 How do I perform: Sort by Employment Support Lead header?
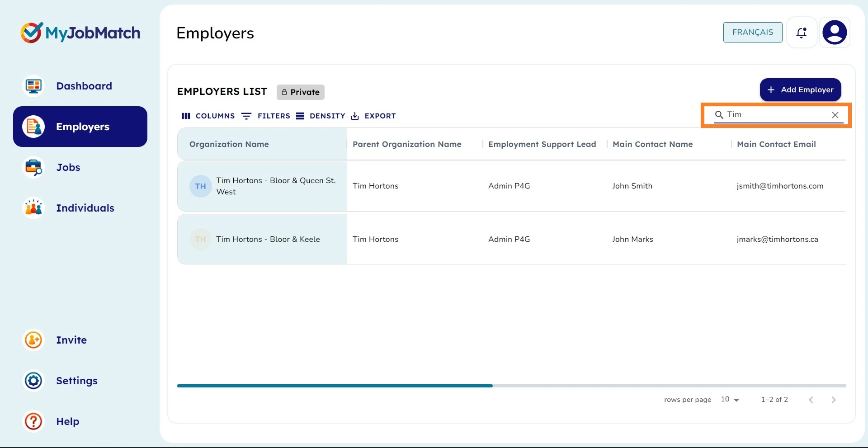(x=542, y=144)
